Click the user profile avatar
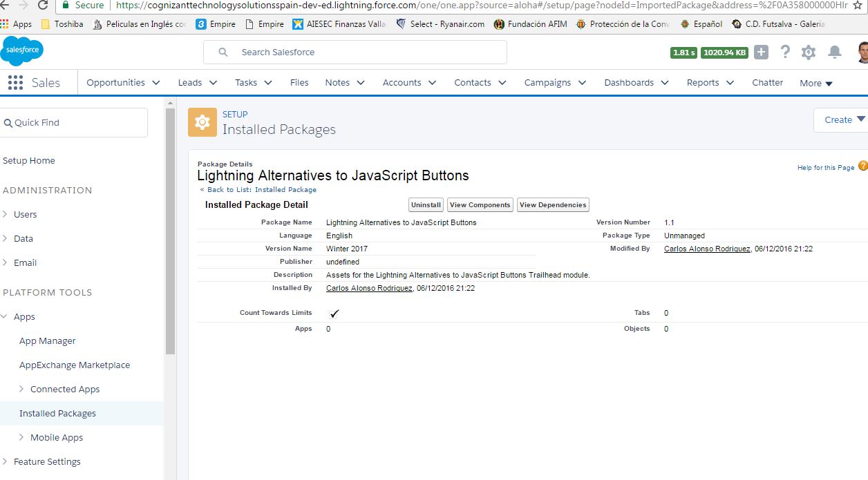Screen dimensions: 868x480 862,52
